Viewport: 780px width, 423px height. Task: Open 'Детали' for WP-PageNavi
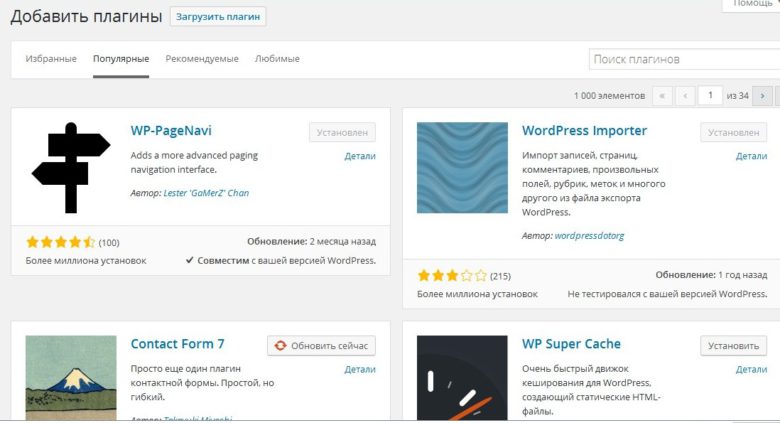360,156
